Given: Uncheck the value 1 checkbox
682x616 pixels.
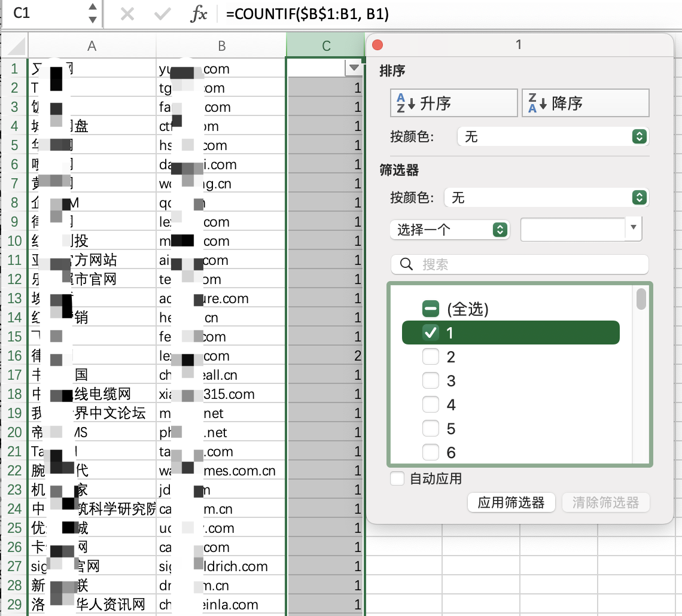Looking at the screenshot, I should pos(431,333).
